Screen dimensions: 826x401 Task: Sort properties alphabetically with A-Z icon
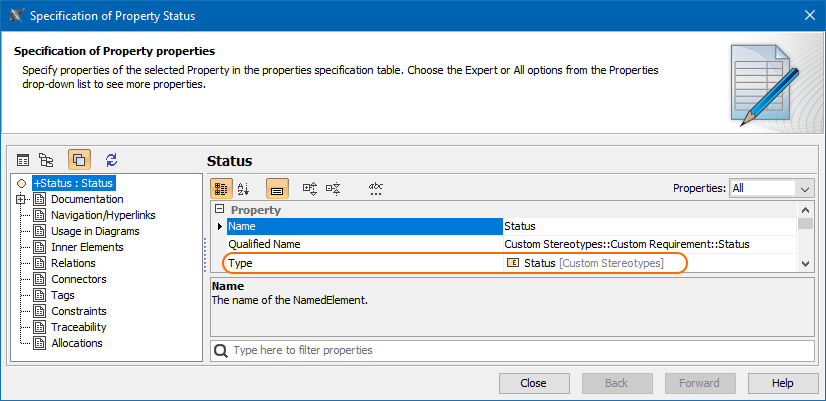pos(243,188)
